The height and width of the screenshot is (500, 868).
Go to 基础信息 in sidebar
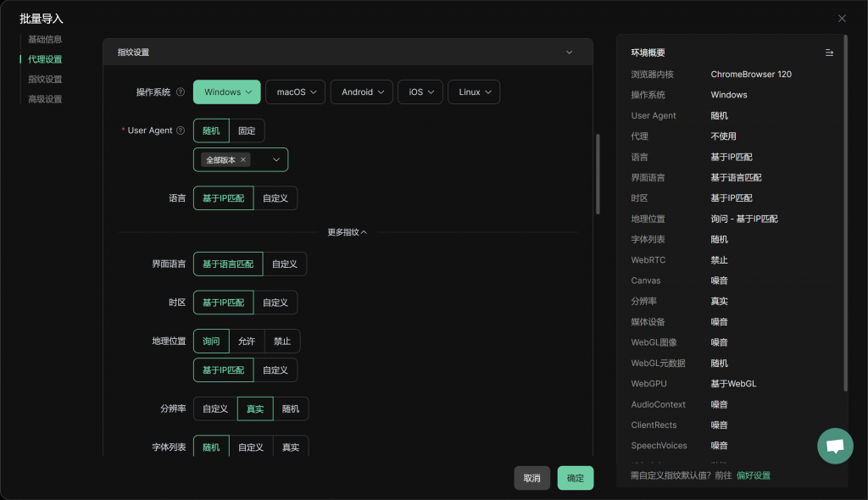click(x=45, y=39)
